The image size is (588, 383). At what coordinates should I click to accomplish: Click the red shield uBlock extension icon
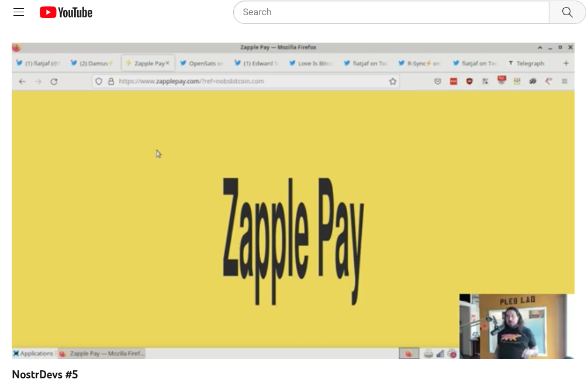click(x=469, y=81)
